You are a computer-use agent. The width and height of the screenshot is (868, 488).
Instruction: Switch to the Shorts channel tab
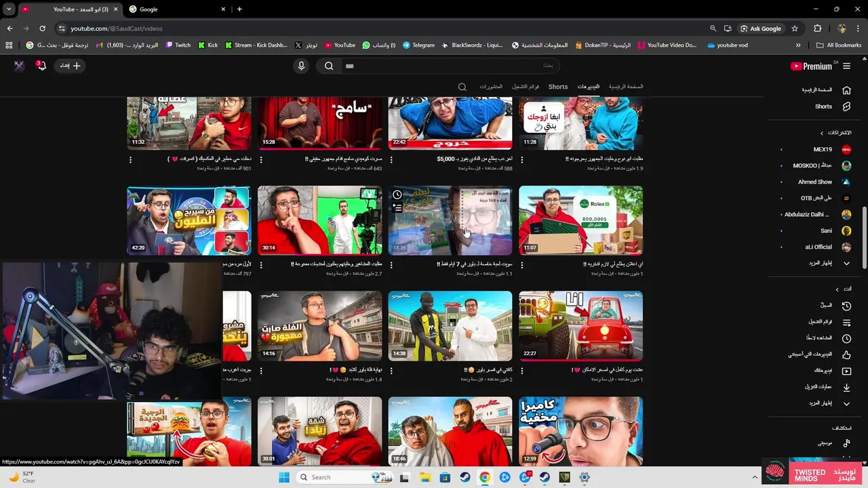tap(558, 87)
